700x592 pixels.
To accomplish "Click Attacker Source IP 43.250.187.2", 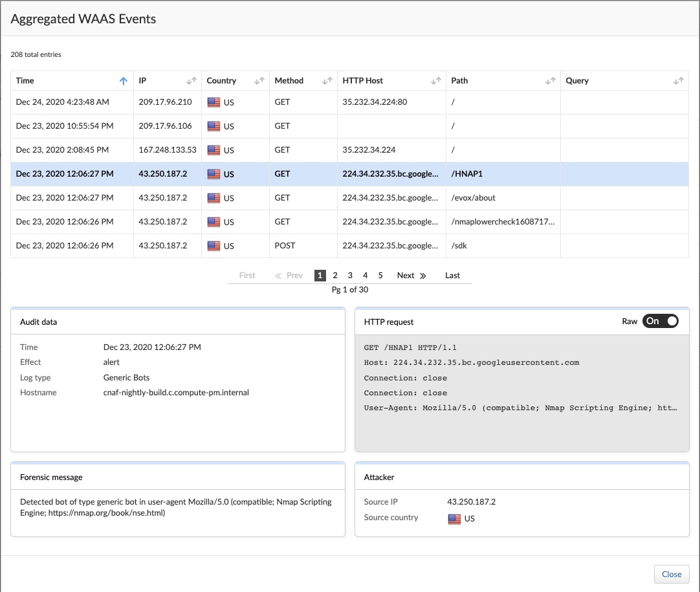I will pyautogui.click(x=472, y=502).
